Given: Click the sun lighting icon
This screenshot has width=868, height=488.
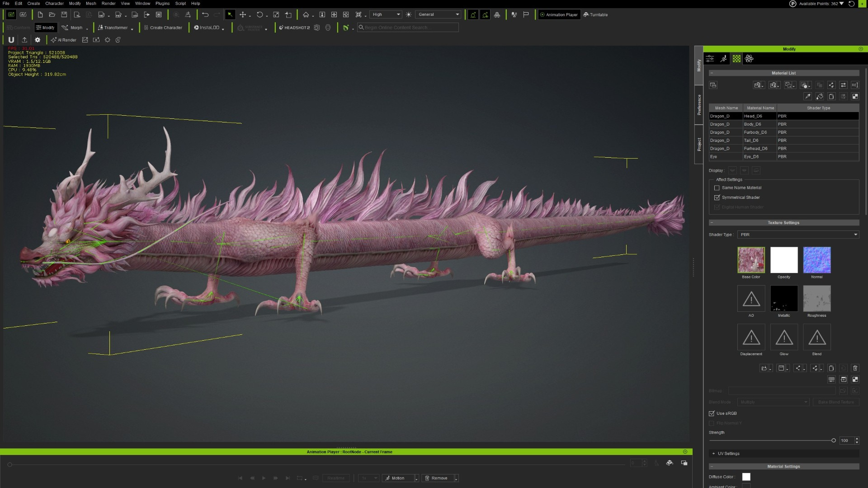Looking at the screenshot, I should 409,14.
